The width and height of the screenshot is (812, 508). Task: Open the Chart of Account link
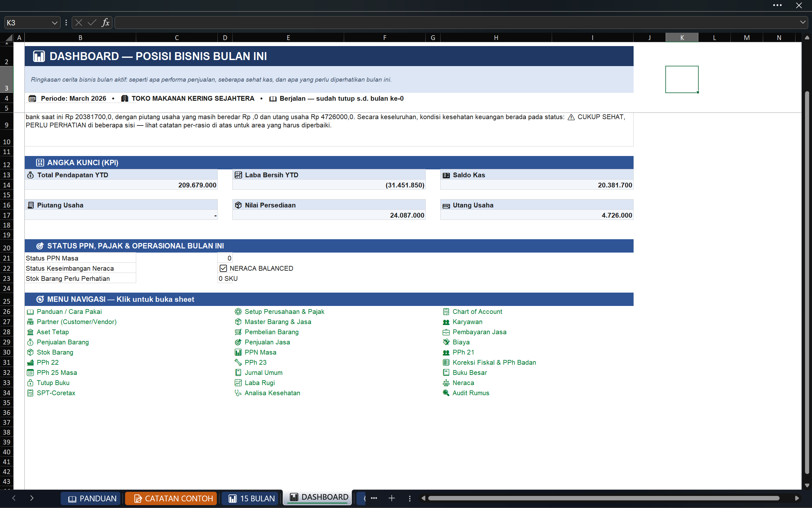coord(477,312)
